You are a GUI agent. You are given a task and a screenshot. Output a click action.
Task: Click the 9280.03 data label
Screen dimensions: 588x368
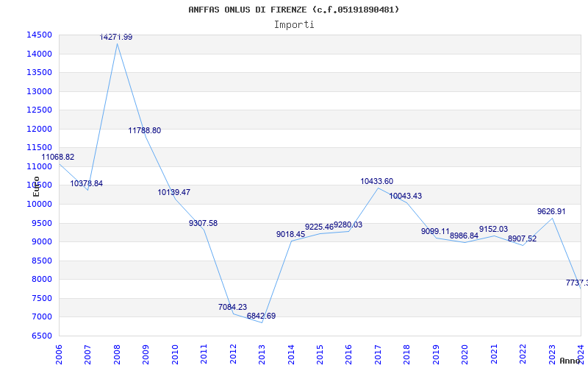click(348, 225)
